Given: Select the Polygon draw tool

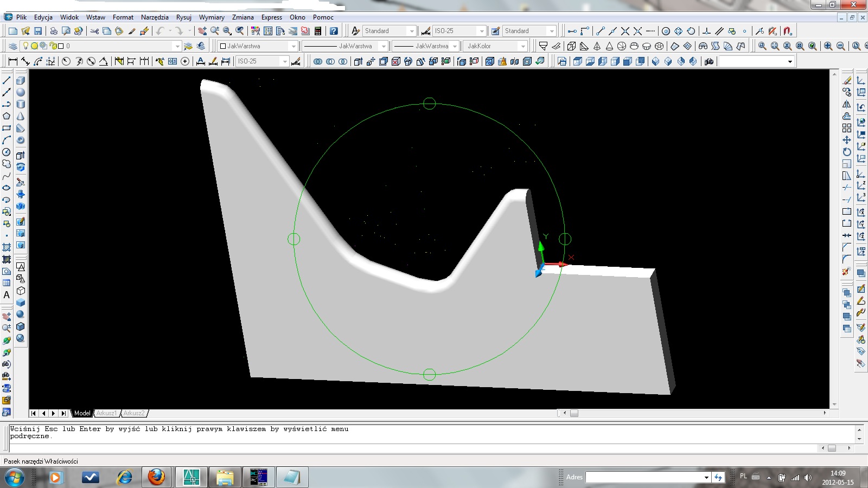Looking at the screenshot, I should pos(7,116).
